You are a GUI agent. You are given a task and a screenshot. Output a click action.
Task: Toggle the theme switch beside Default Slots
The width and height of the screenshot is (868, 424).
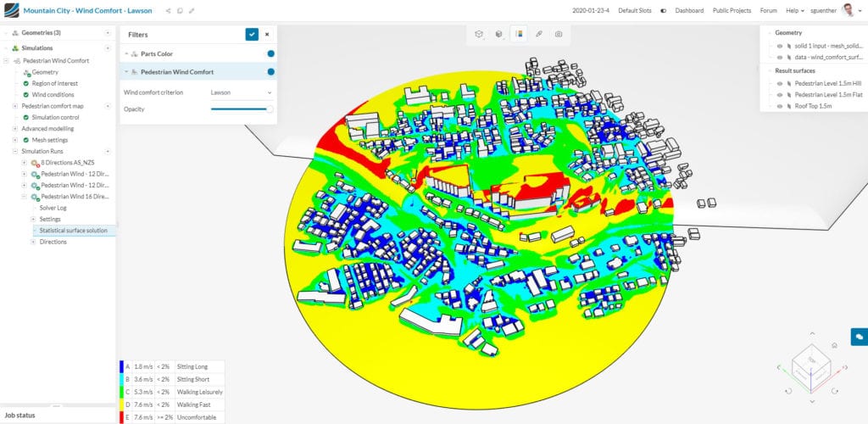[663, 10]
